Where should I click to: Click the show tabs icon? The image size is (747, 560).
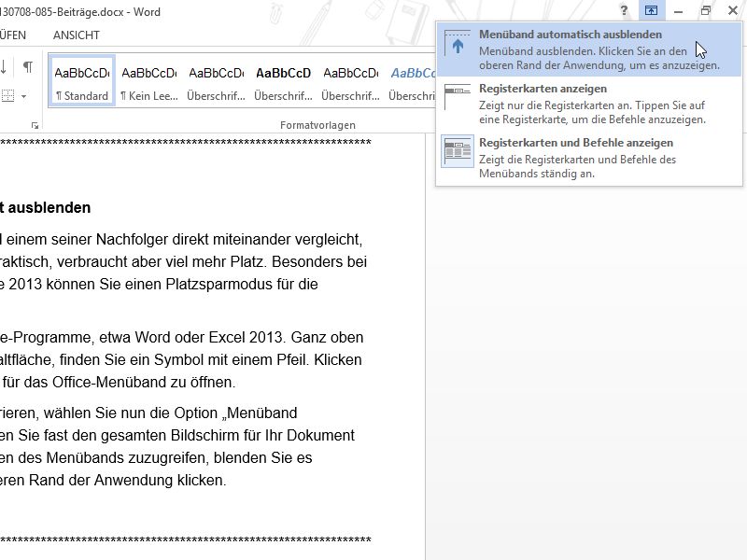[458, 97]
